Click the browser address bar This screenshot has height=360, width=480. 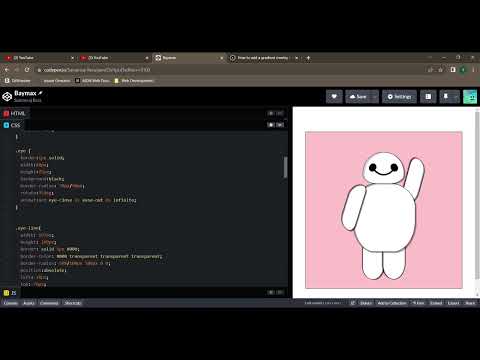click(230, 70)
